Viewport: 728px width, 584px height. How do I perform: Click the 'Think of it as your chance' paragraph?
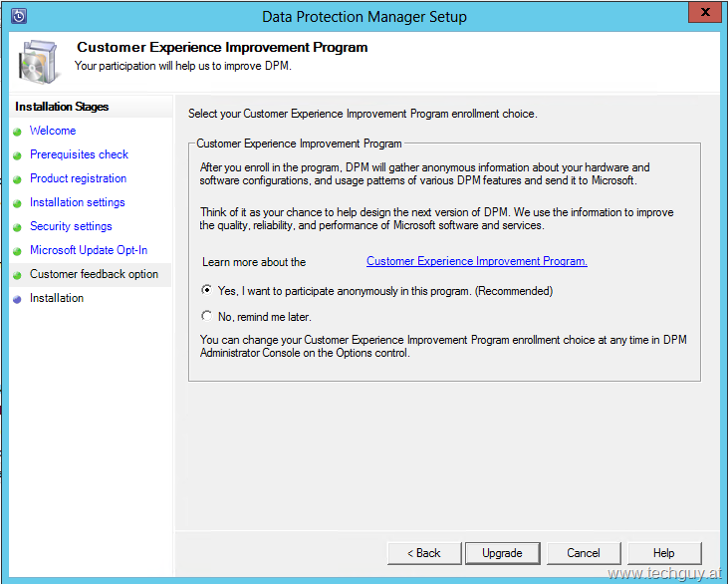(436, 219)
